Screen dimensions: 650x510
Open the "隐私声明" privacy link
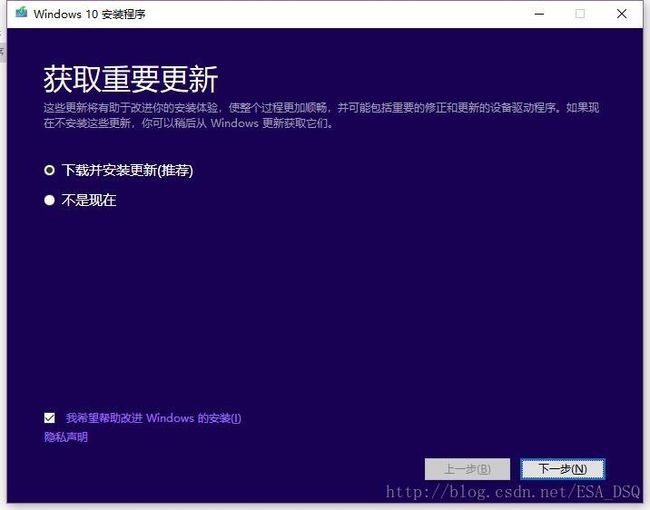coord(66,437)
